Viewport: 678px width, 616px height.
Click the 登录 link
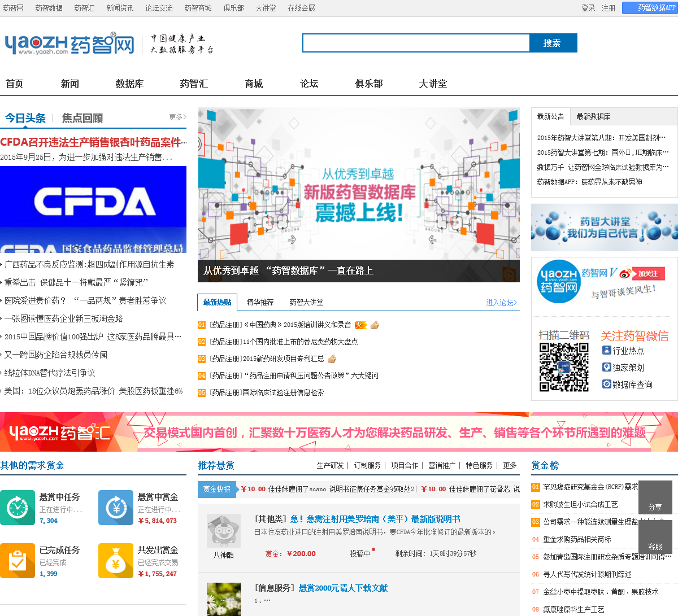[588, 8]
